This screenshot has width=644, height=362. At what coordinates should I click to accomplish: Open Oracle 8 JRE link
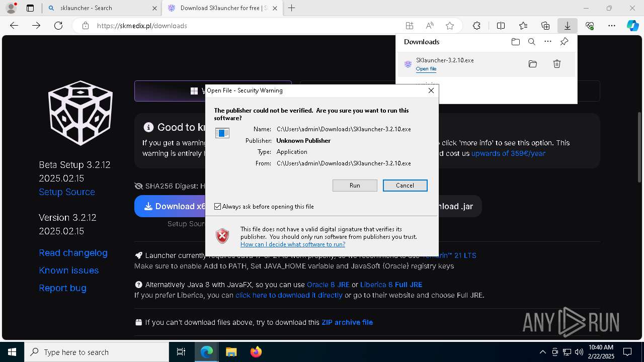tap(328, 285)
